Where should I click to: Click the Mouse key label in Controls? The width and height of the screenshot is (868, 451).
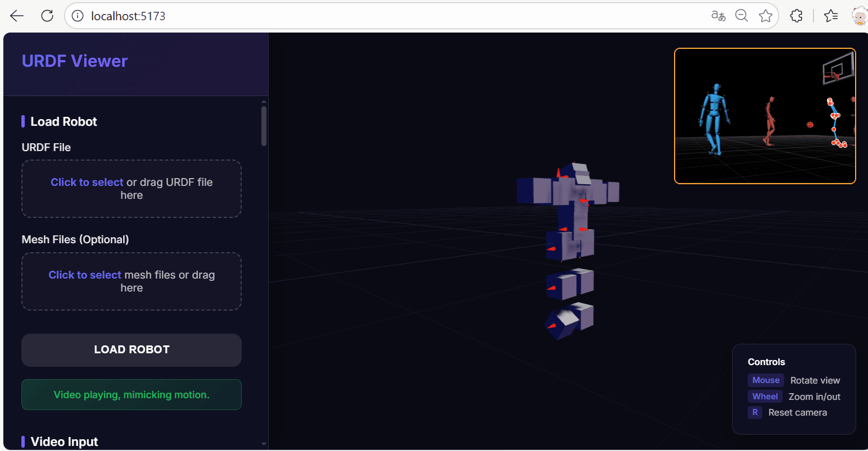[x=766, y=380]
